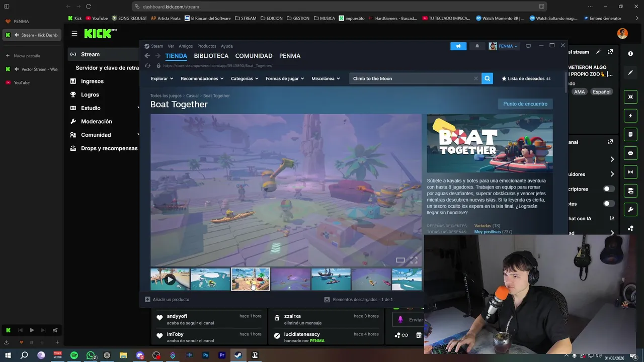Toggle the chat bubble panel in Kick sidebar
644x362 pixels.
(x=630, y=153)
